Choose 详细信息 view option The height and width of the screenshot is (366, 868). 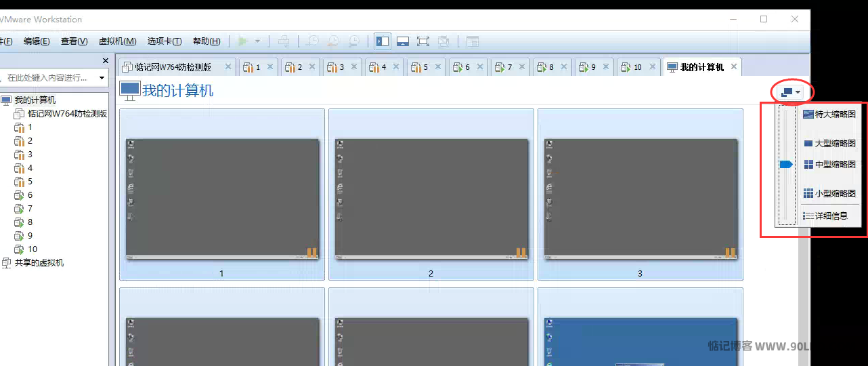click(x=825, y=216)
